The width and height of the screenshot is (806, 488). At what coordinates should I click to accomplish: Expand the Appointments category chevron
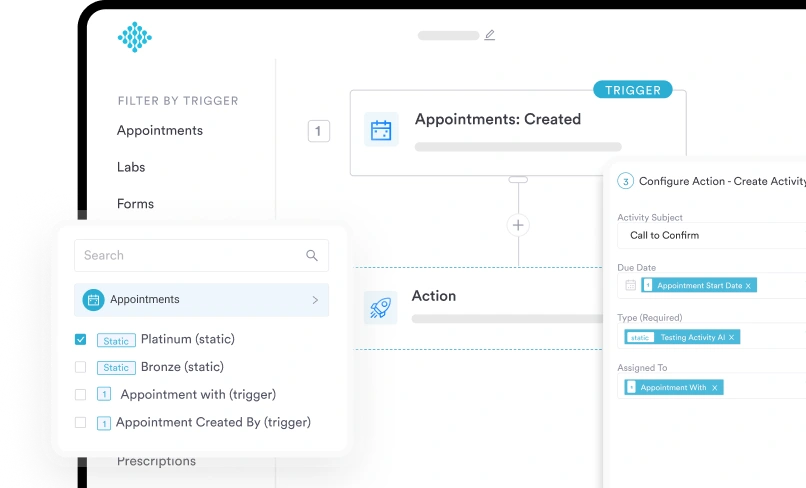tap(315, 300)
